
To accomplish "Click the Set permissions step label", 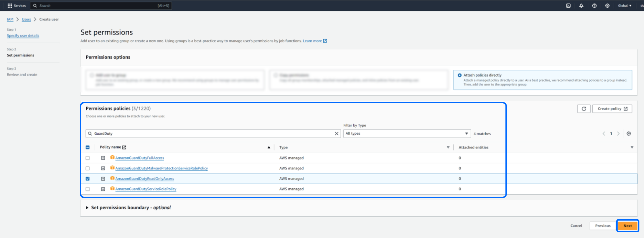I will pos(20,55).
